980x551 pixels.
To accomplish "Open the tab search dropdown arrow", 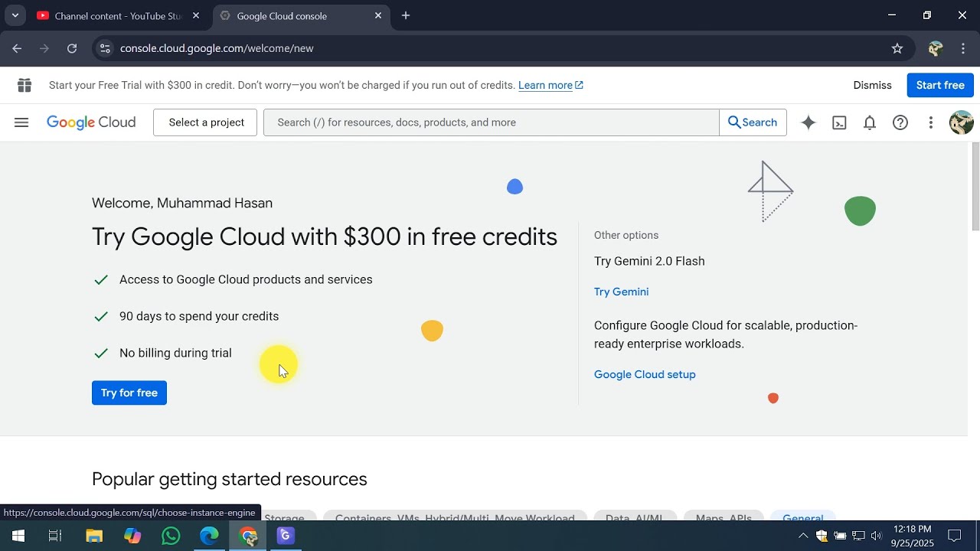I will pyautogui.click(x=15, y=15).
